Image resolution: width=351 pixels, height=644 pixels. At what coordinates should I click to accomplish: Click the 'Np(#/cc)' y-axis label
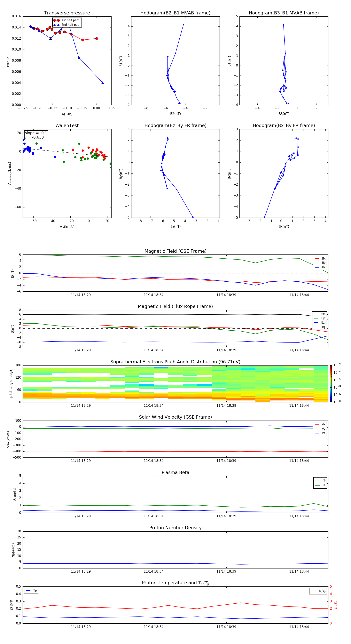13,550
